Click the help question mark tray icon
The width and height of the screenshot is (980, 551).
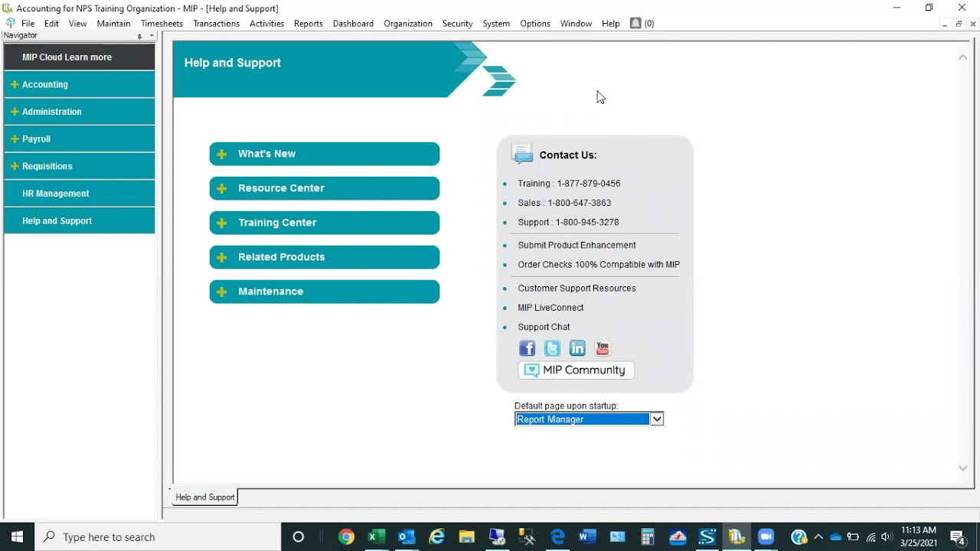point(799,536)
